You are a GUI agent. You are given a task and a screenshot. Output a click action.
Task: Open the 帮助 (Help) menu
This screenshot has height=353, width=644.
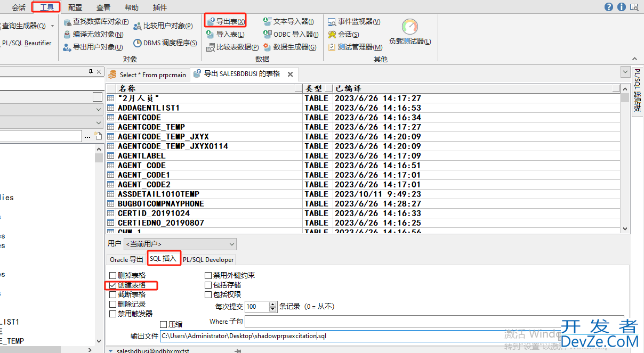point(131,7)
